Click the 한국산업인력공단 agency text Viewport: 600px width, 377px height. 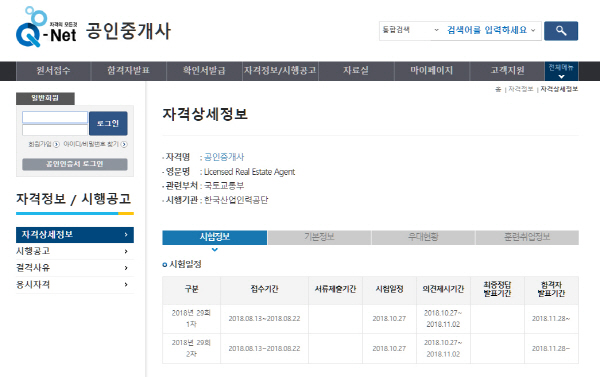(x=236, y=200)
